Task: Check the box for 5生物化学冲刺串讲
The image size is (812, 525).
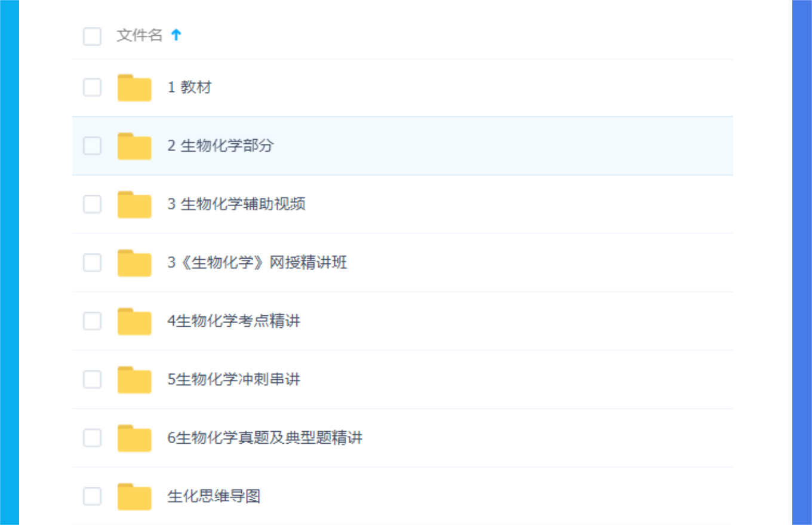Action: (92, 379)
